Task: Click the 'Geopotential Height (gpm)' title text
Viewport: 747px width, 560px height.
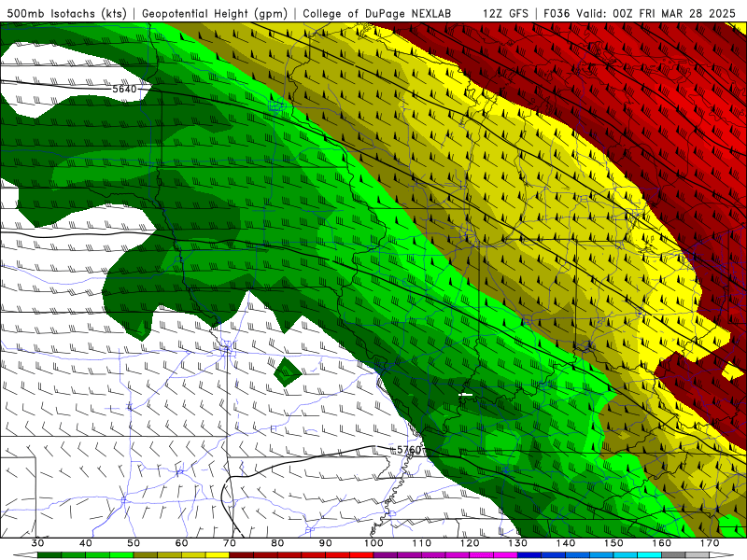Action: coord(215,13)
